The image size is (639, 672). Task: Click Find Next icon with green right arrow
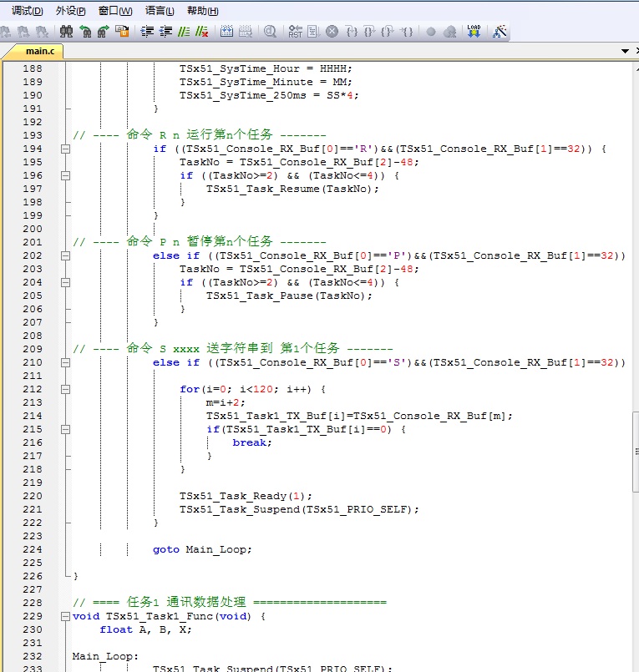[104, 31]
